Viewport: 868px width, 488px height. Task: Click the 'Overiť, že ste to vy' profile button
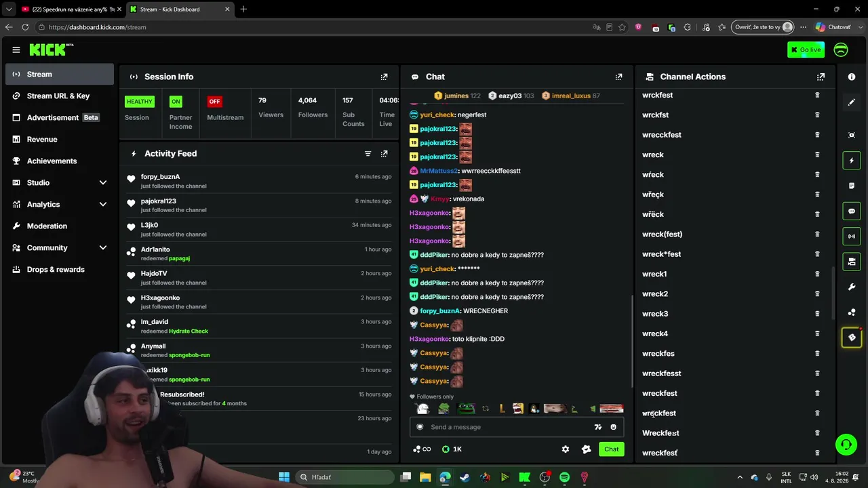tap(763, 27)
